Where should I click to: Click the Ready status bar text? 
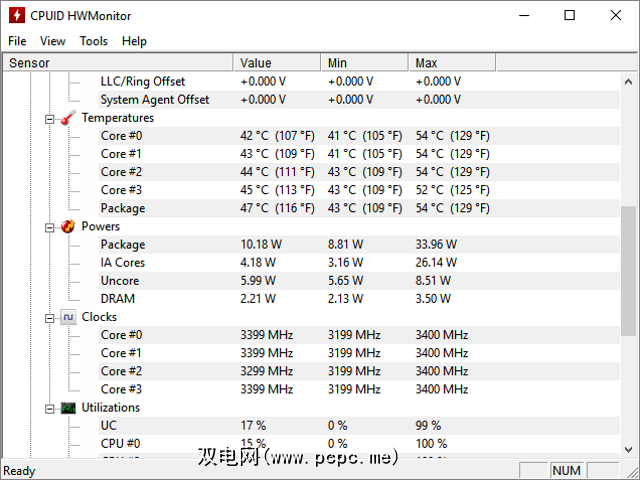19,471
